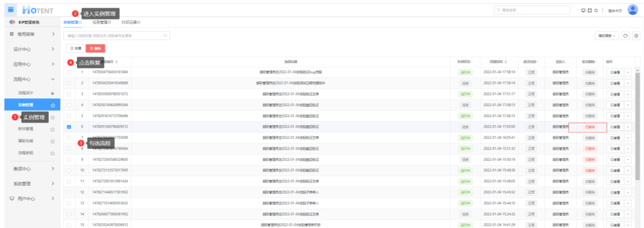Focus the process title search field
Viewport: 644px width, 228px height.
117,36
